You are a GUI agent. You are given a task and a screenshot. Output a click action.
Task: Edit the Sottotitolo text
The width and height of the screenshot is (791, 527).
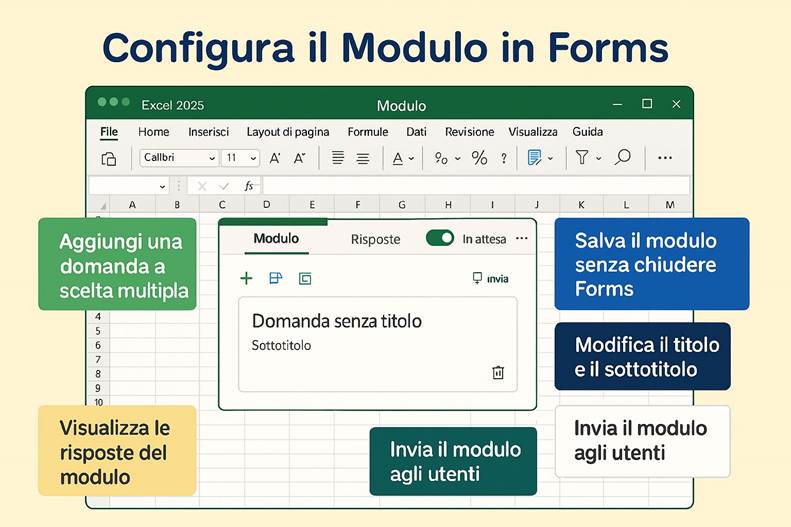(281, 346)
